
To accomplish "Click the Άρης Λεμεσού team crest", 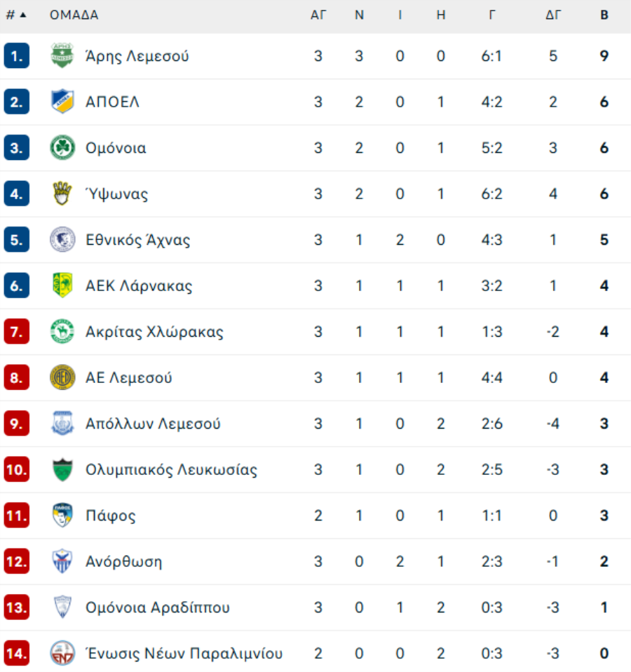I will (62, 55).
